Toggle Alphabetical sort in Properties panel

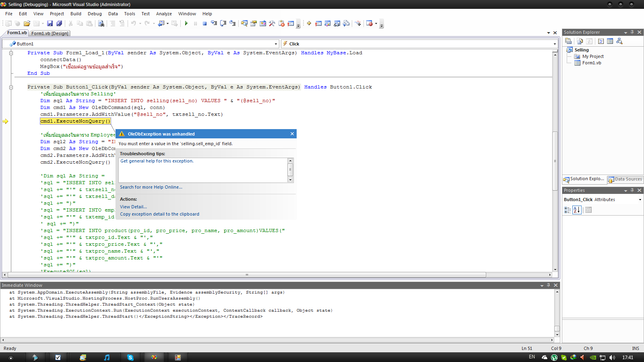point(577,210)
